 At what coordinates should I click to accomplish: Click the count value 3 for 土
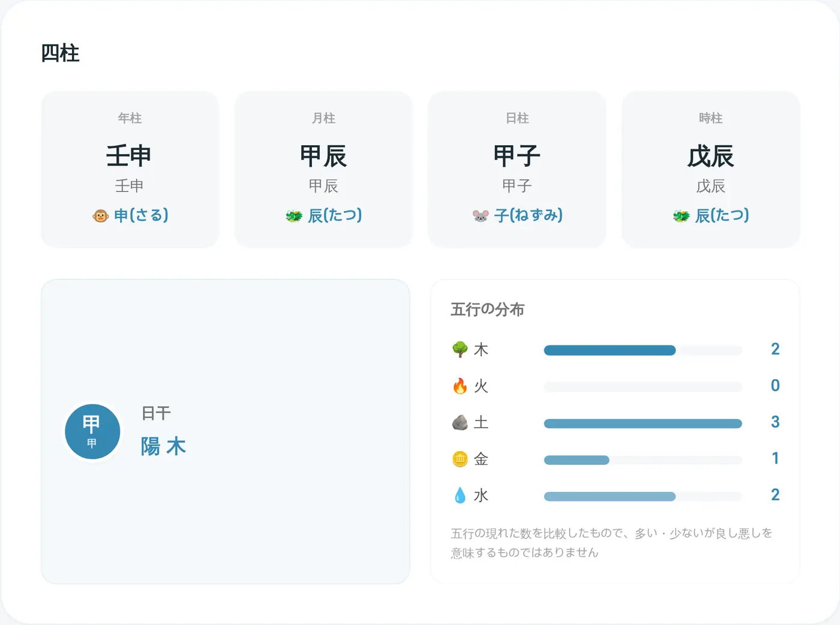775,422
